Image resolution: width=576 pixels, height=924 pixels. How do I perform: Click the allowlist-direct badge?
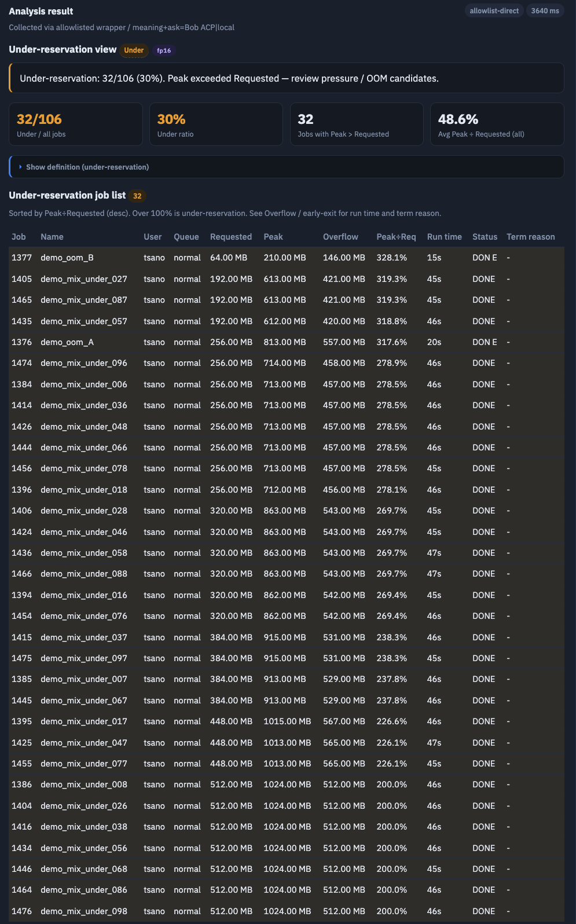(x=494, y=11)
